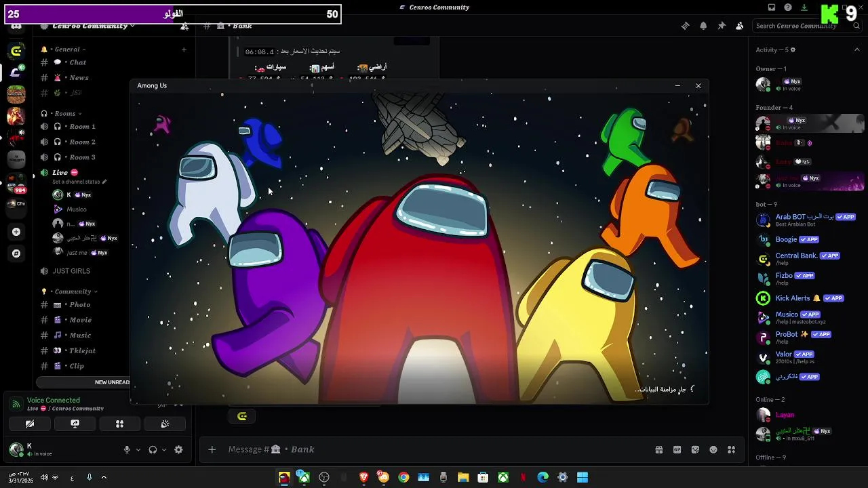Edit the Live channel status pencil
This screenshot has width=868, height=488.
104,182
